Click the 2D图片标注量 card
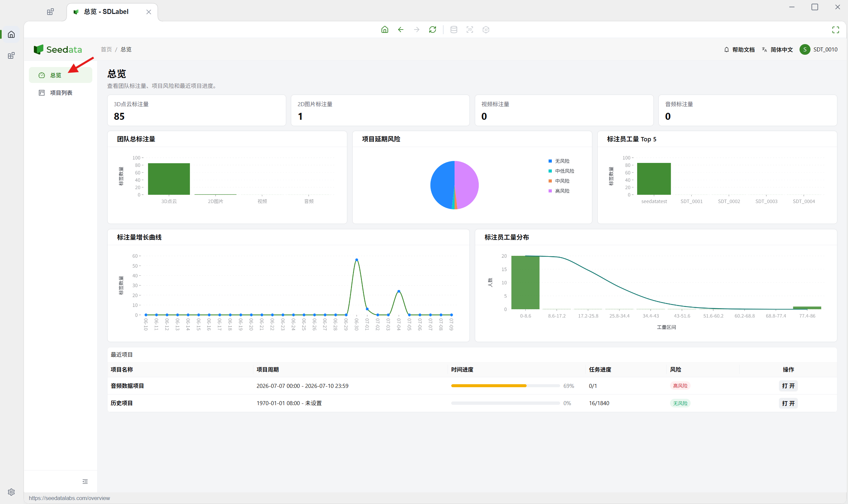 click(380, 110)
